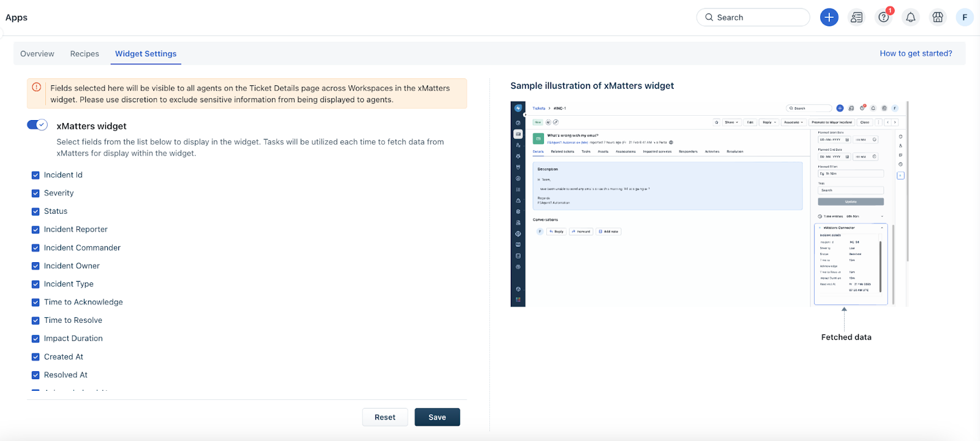Click the xMatters widget label

pyautogui.click(x=91, y=126)
